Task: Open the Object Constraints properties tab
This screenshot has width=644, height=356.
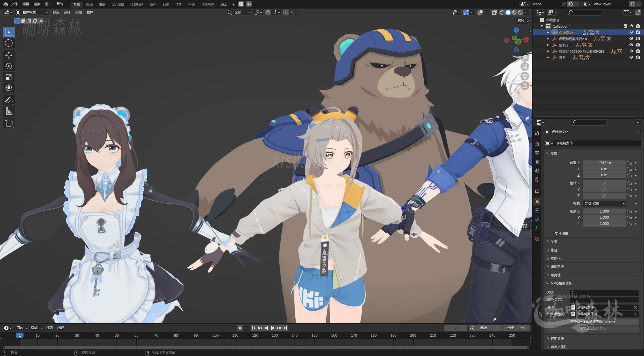Action: pyautogui.click(x=537, y=219)
